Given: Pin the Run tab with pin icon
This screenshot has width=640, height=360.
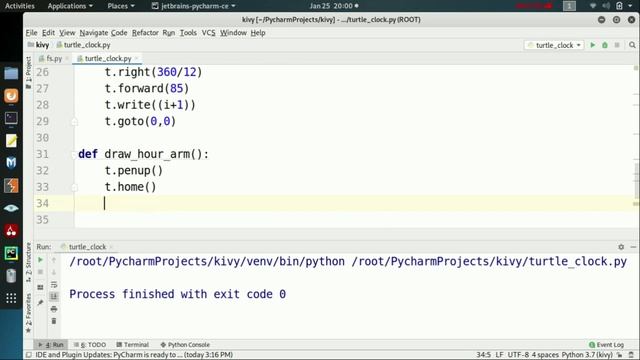Looking at the screenshot, I should (x=40, y=302).
